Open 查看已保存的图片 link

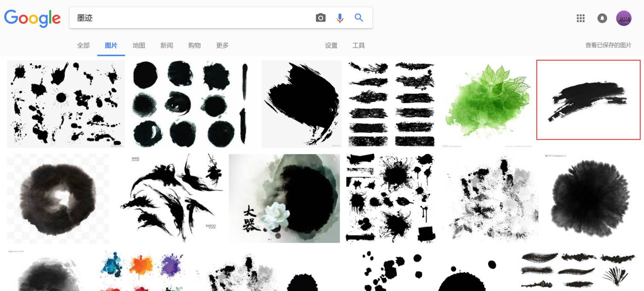(608, 45)
